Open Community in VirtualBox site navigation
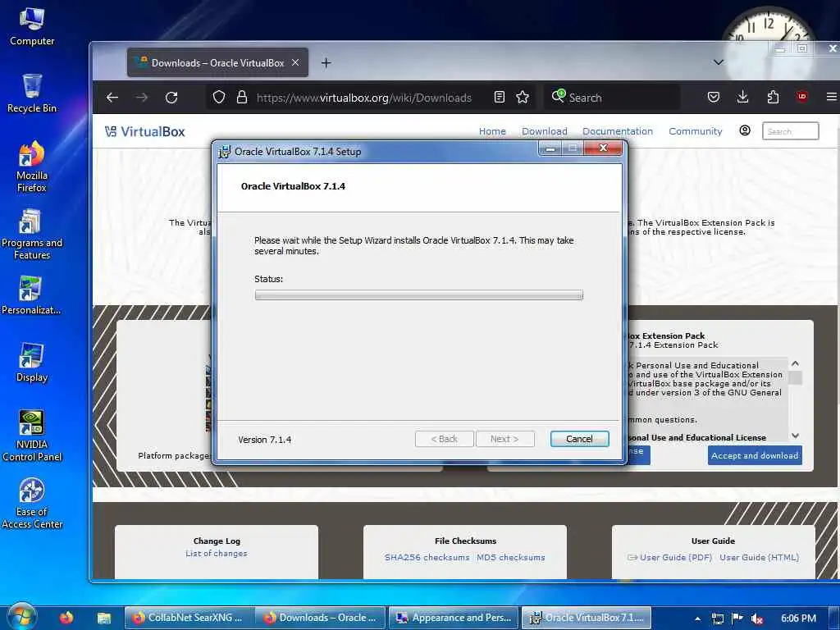 [x=696, y=131]
